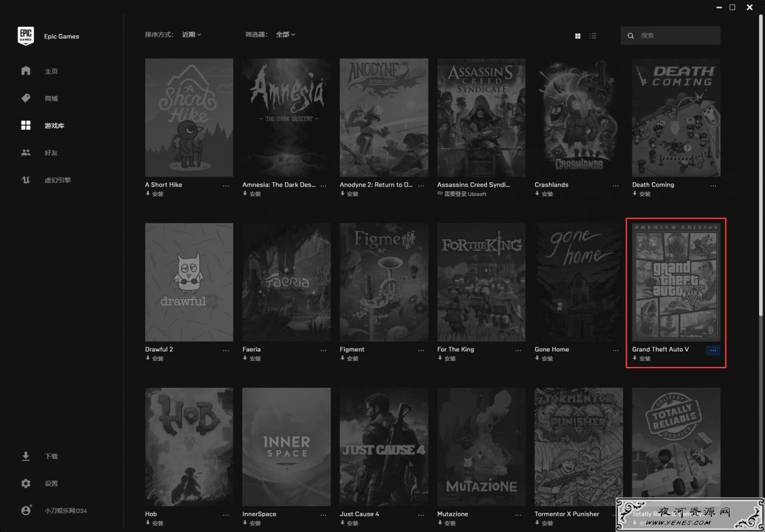Click the Hob game title
Screen dimensions: 765x532
click(x=151, y=514)
